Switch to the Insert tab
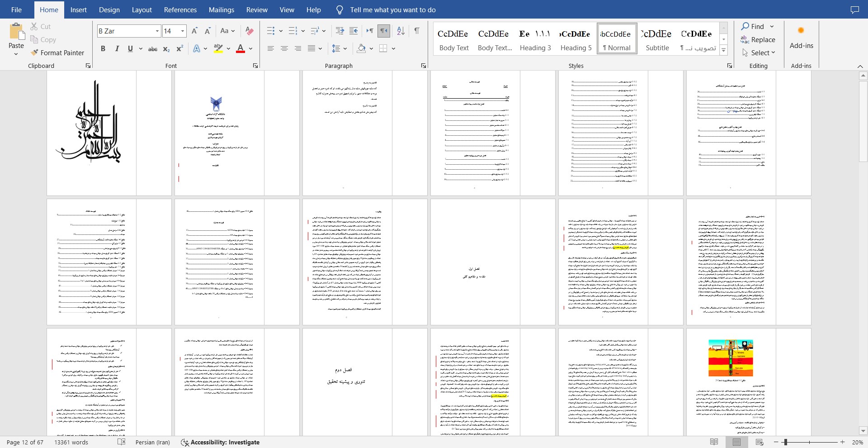Image resolution: width=868 pixels, height=448 pixels. coord(79,10)
